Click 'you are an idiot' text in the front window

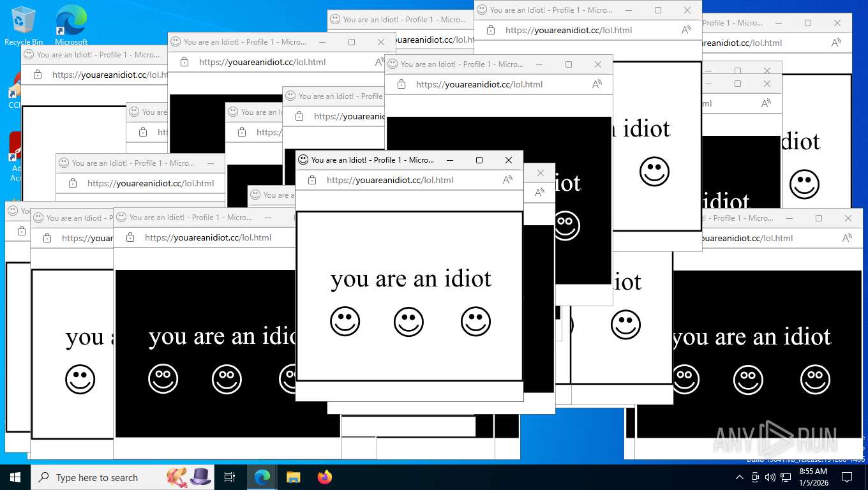click(411, 279)
